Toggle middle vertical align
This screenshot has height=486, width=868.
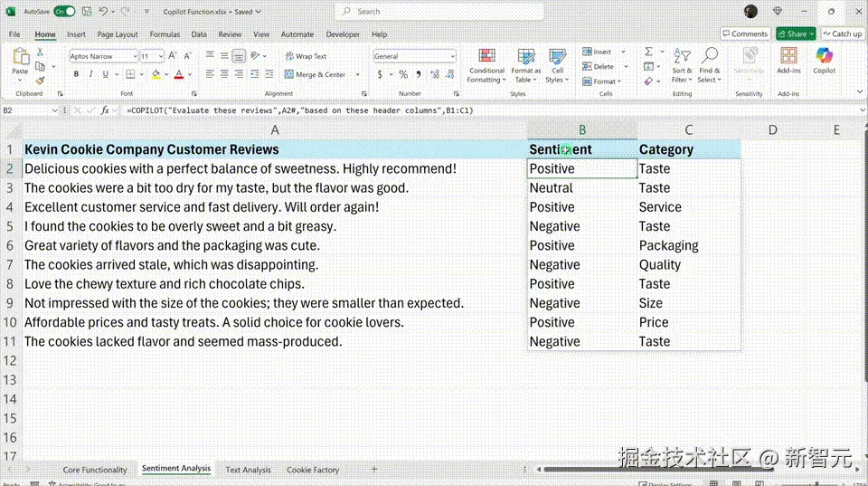click(224, 56)
